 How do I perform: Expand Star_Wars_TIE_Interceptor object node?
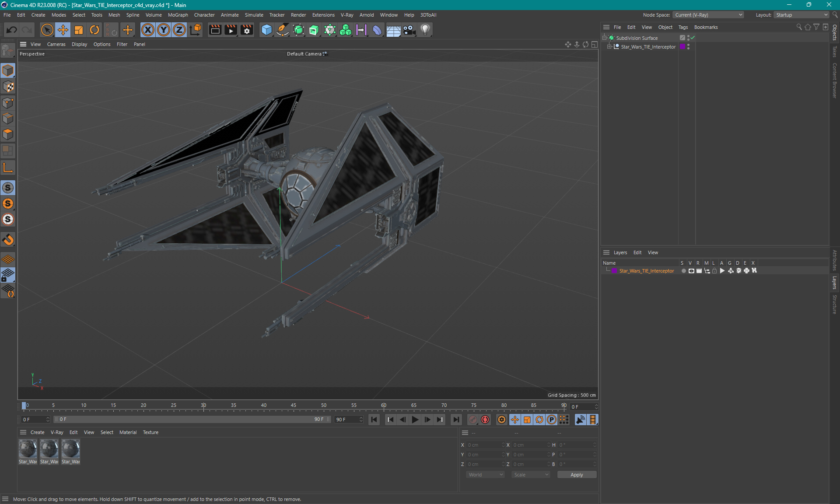[609, 46]
